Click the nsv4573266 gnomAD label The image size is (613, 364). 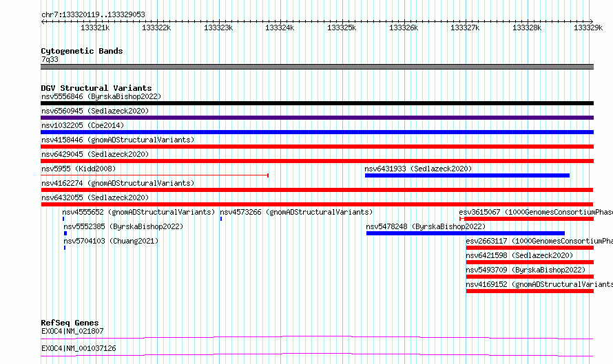click(x=296, y=212)
